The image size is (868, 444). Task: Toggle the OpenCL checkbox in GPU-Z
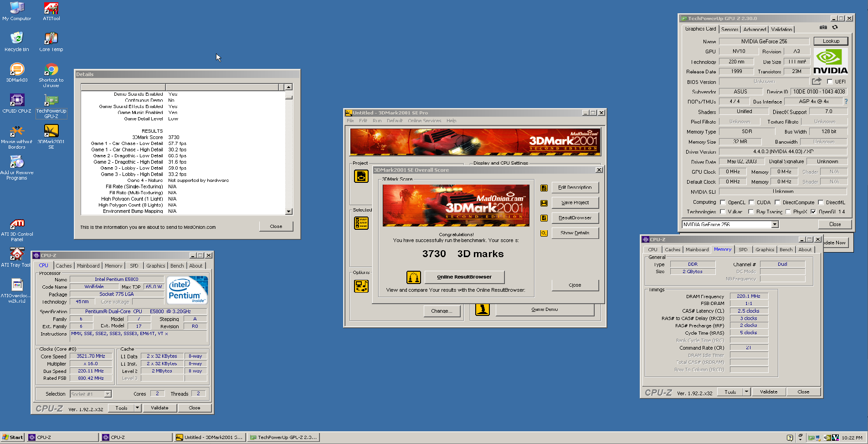point(723,202)
